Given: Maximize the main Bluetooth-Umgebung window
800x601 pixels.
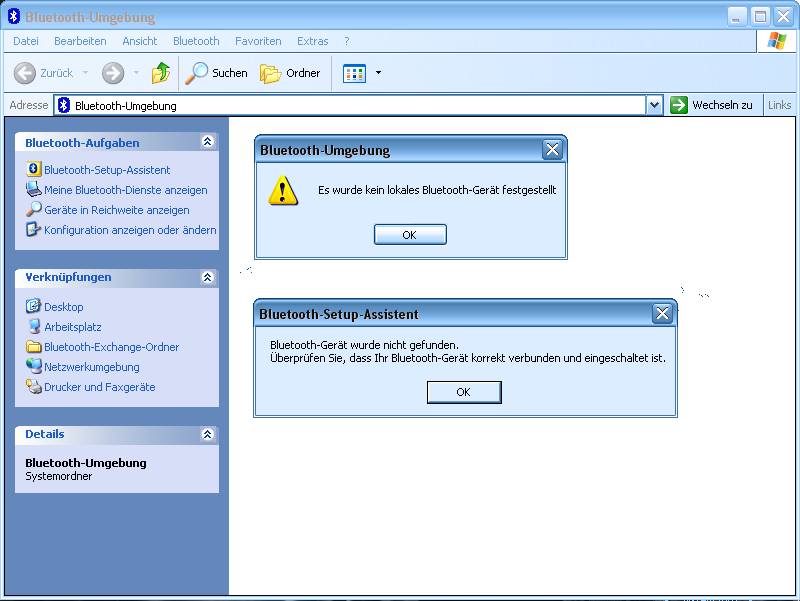Looking at the screenshot, I should point(760,17).
